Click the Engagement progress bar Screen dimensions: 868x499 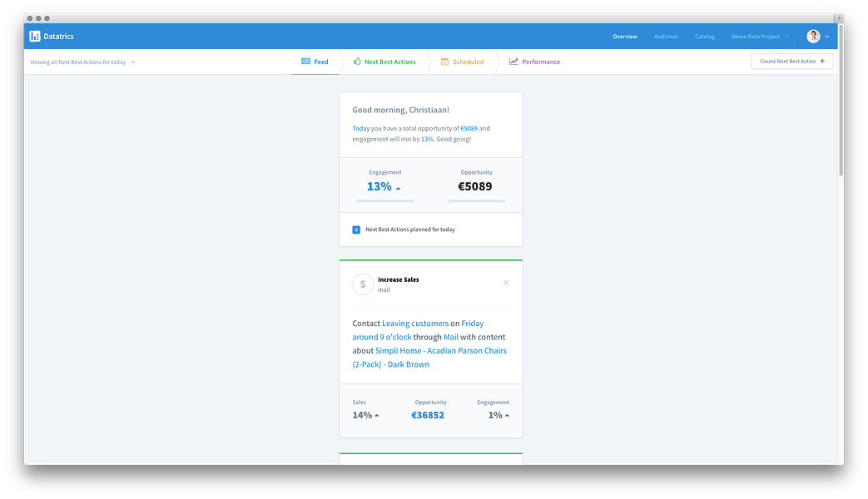click(x=385, y=200)
